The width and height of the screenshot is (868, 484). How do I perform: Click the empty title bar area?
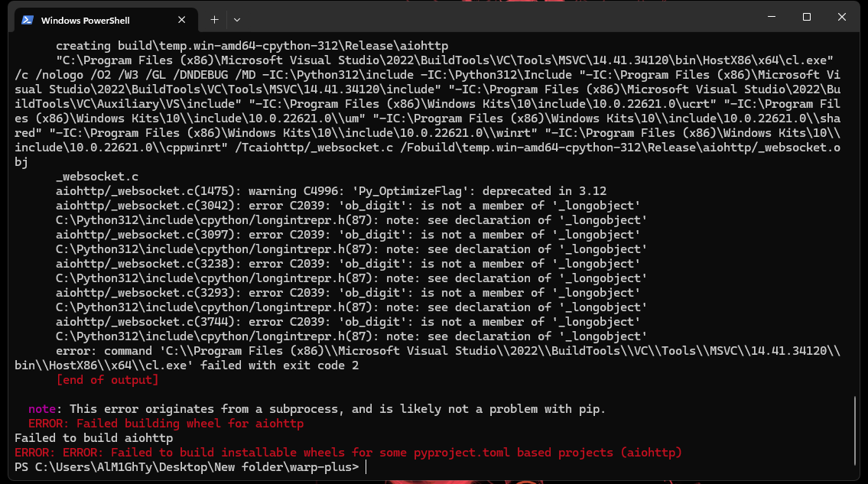pos(497,17)
